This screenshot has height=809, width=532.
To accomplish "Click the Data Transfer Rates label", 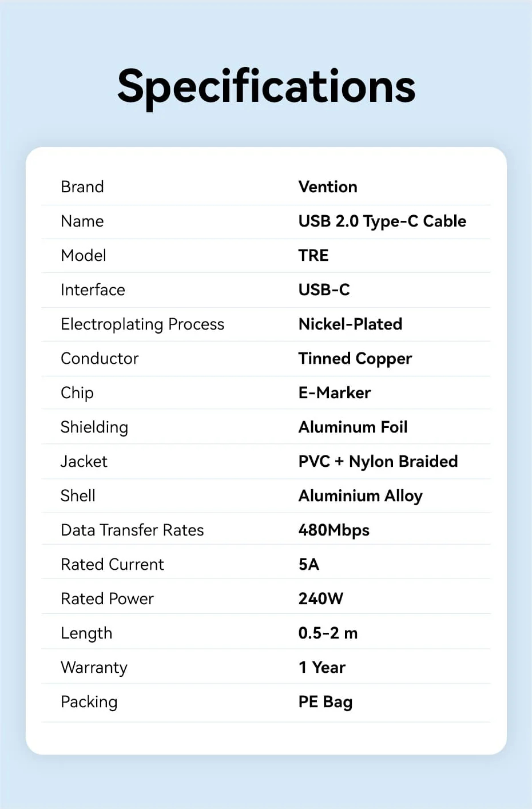I will click(x=132, y=530).
